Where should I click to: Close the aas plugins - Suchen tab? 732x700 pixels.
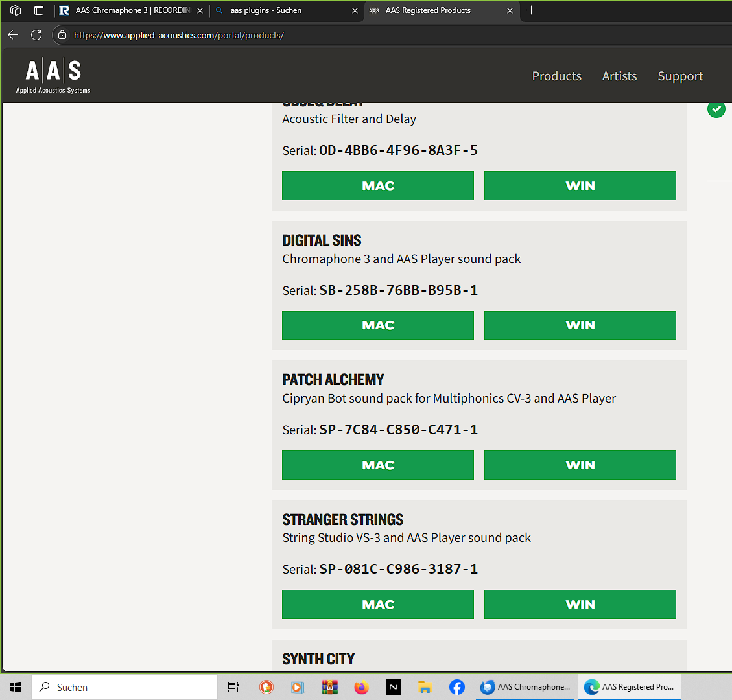(x=355, y=10)
